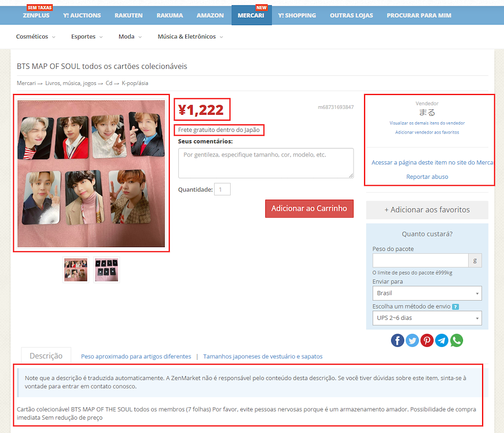Open Outras Lojas tab
The image size is (504, 433).
pyautogui.click(x=351, y=15)
